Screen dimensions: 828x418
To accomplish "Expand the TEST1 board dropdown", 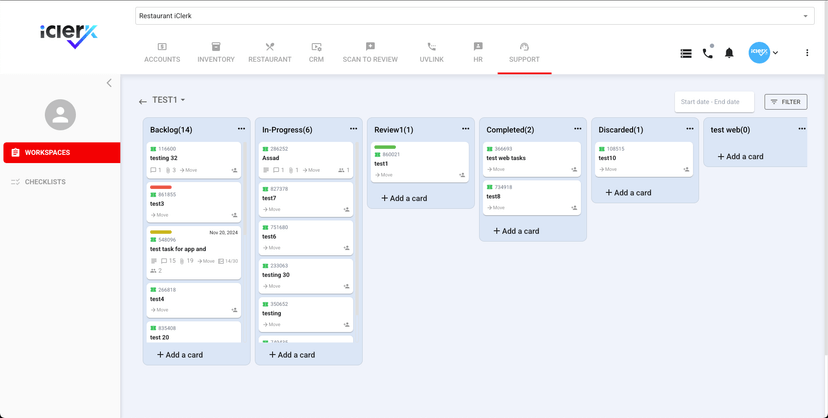I will (183, 100).
